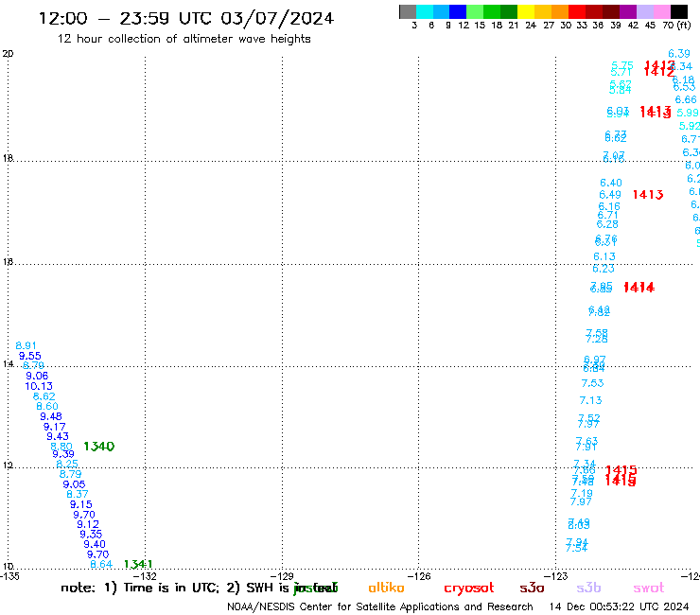Viewport: 700px width, 615px height.
Task: Click the wave height value '6.39'
Action: coord(679,54)
